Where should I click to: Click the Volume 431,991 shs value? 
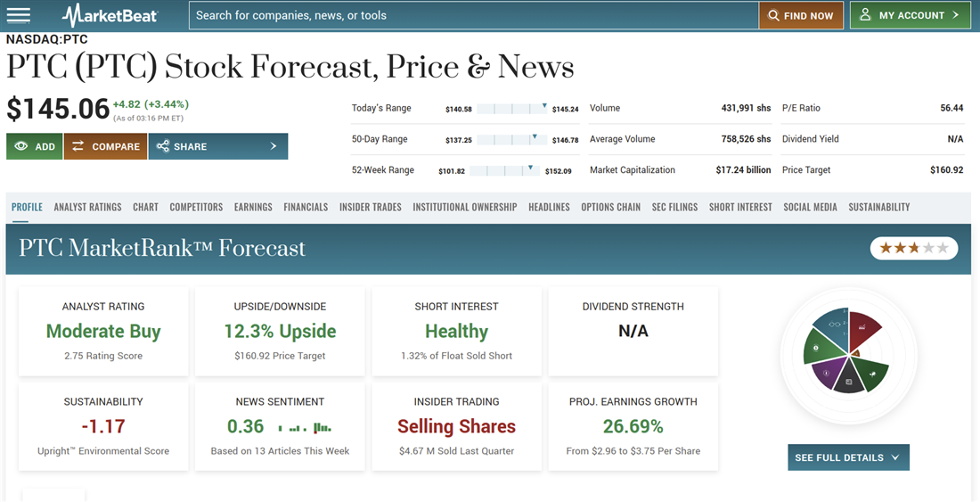coord(747,108)
